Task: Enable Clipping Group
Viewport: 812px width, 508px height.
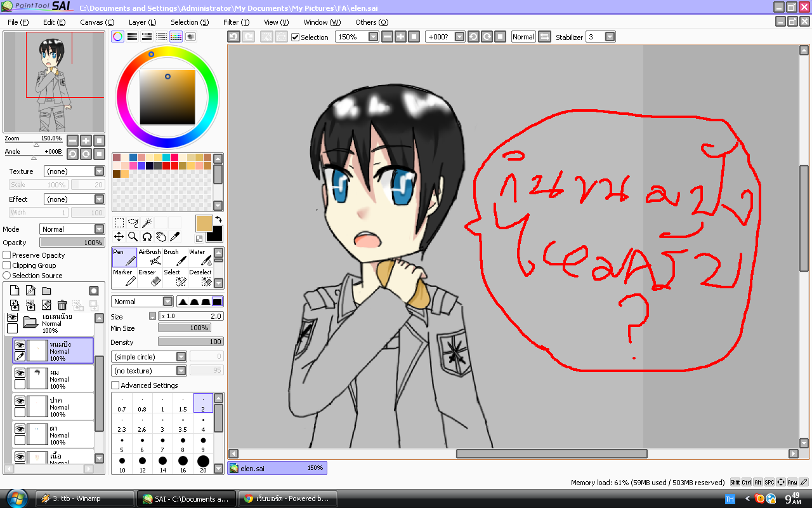Action: (x=7, y=265)
